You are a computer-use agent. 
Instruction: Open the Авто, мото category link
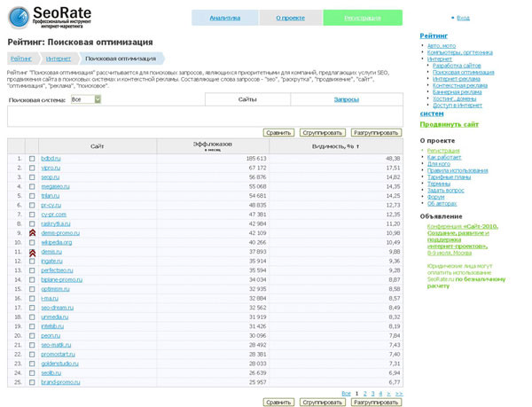click(x=442, y=45)
